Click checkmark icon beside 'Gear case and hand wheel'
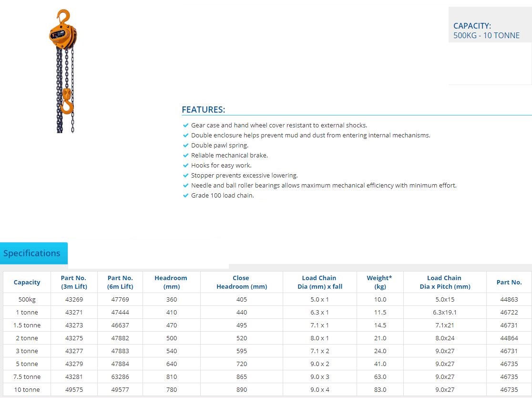This screenshot has height=398, width=532. tap(185, 126)
